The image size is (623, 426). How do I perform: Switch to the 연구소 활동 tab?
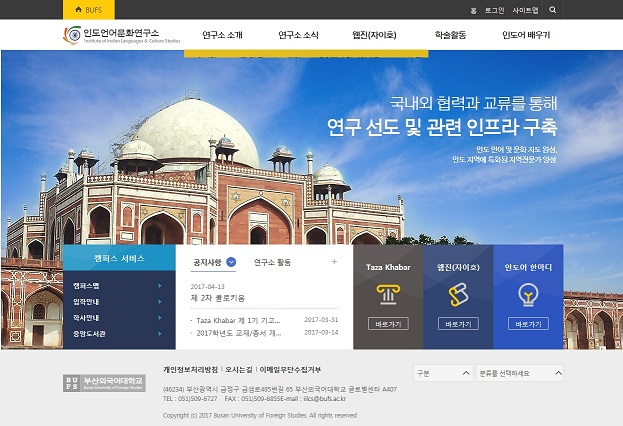(x=271, y=262)
